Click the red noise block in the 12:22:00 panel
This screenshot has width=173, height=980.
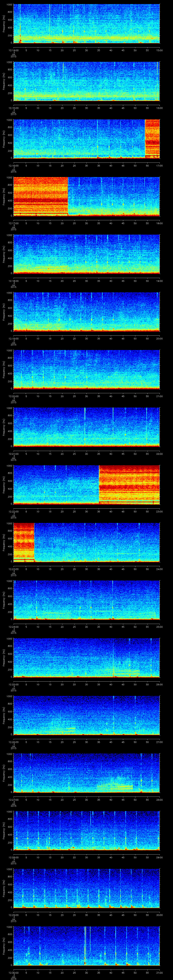(x=129, y=485)
